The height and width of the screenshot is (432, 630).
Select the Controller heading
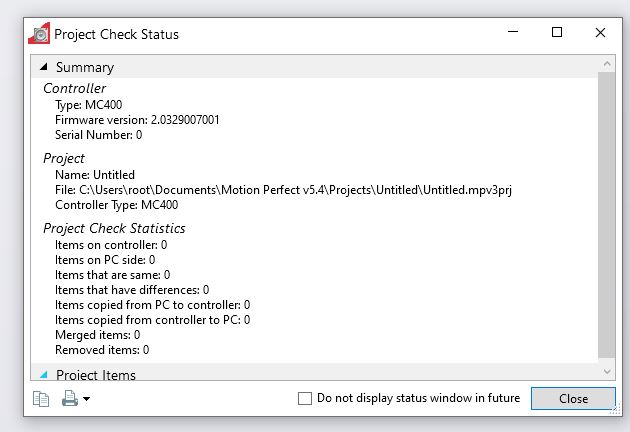[74, 88]
